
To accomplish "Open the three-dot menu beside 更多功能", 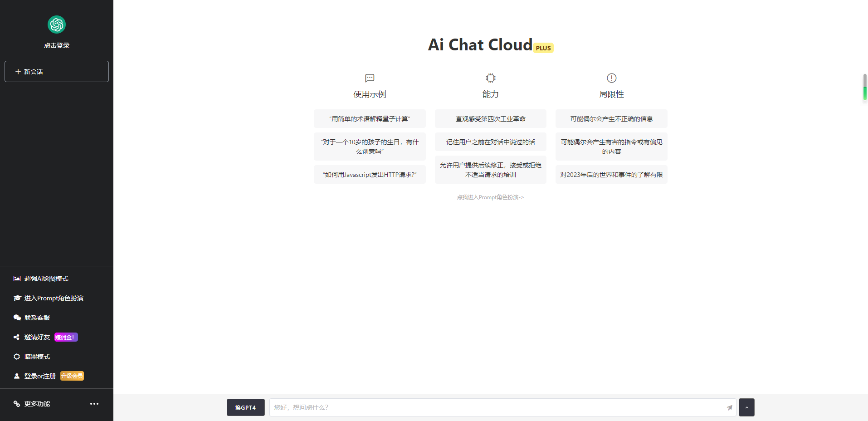I will pyautogui.click(x=94, y=404).
